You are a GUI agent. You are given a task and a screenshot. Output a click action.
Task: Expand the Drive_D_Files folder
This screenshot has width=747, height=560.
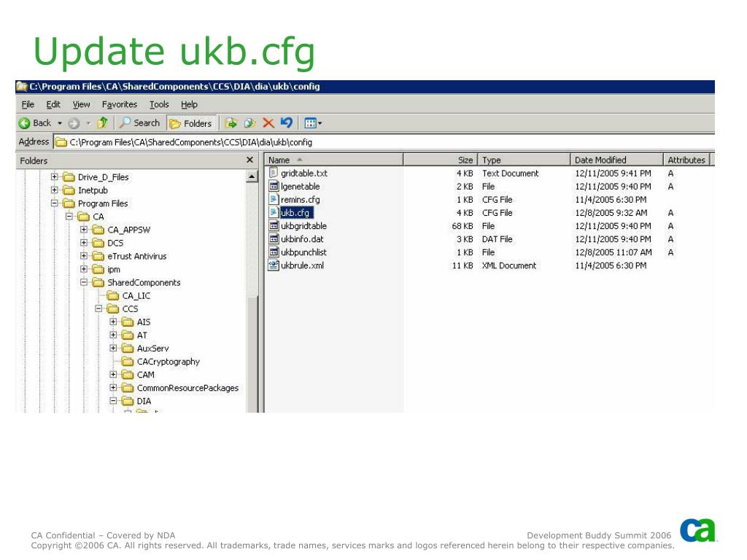pos(54,176)
